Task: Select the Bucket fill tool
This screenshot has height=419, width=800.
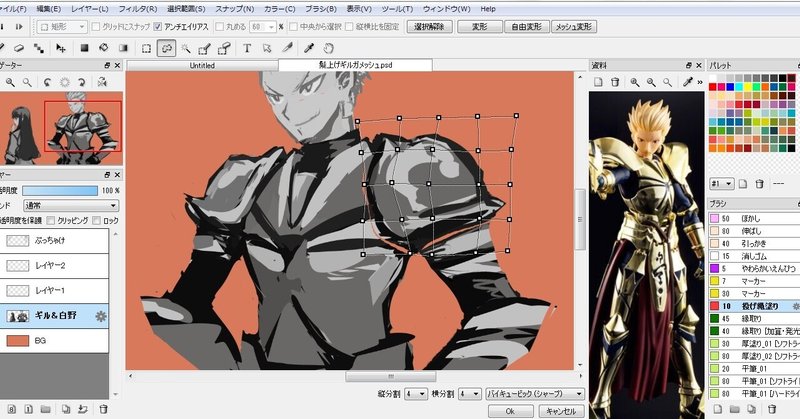Action: click(104, 48)
